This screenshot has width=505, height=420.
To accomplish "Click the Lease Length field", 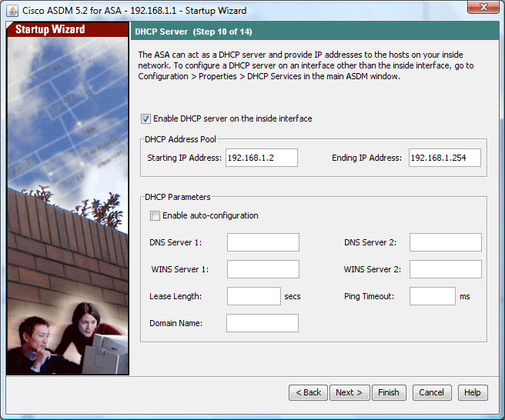I will pyautogui.click(x=254, y=296).
